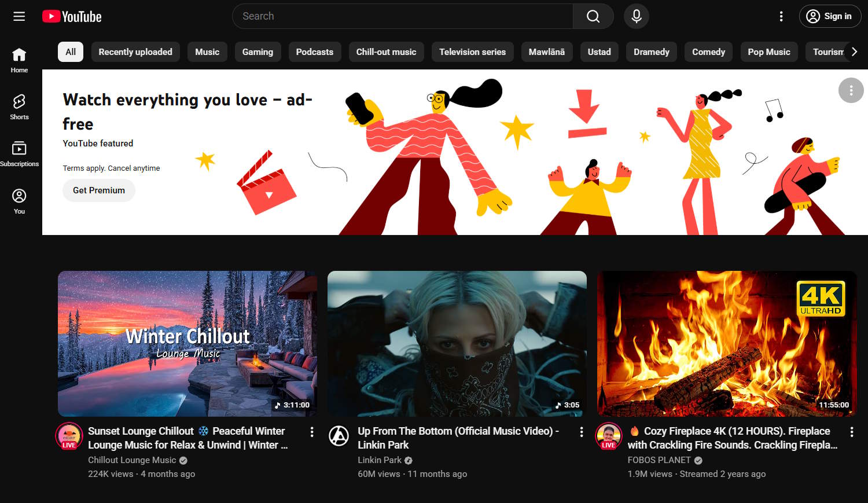Visit Chillout Lounge Music channel name
This screenshot has height=503, width=868.
(x=132, y=460)
